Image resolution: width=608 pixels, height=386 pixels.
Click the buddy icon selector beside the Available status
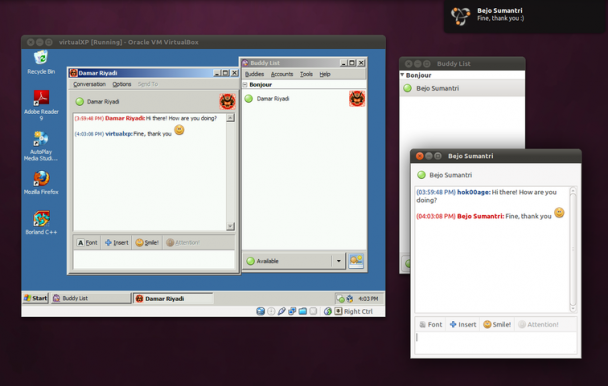(x=356, y=261)
